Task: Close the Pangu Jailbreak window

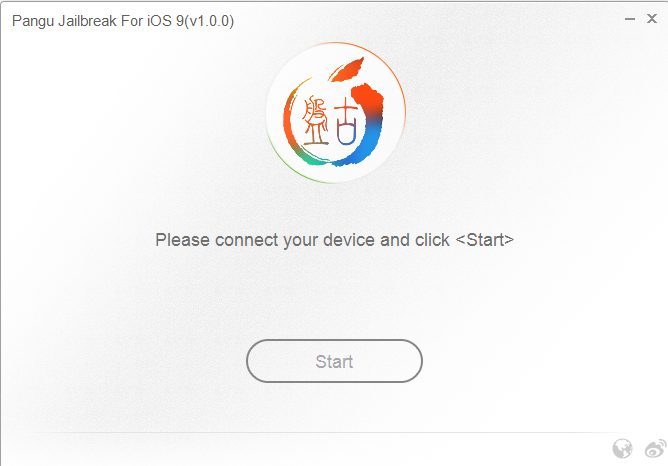Action: (x=652, y=20)
